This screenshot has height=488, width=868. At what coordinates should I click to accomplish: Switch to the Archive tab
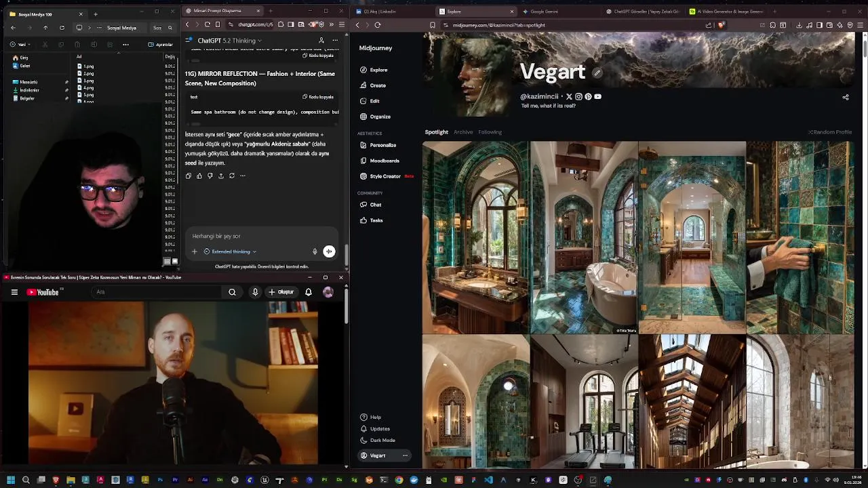pyautogui.click(x=463, y=132)
